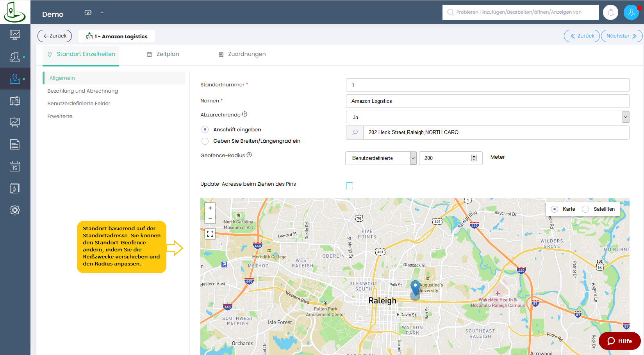Screen dimensions: 644x355
Task: Click the Namen input field
Action: click(x=487, y=101)
